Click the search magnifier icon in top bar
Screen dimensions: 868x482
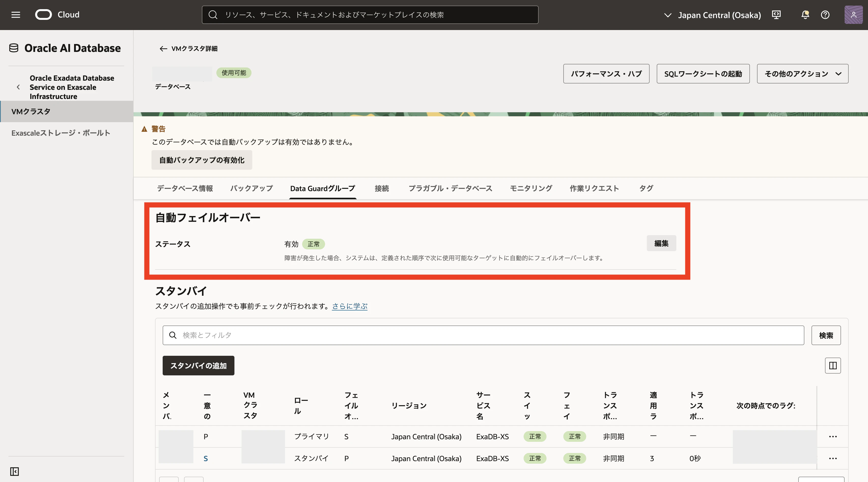pos(213,15)
